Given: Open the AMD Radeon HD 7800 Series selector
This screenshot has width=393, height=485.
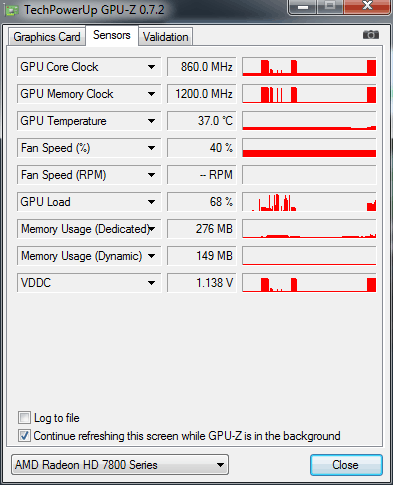Looking at the screenshot, I should pyautogui.click(x=120, y=465).
